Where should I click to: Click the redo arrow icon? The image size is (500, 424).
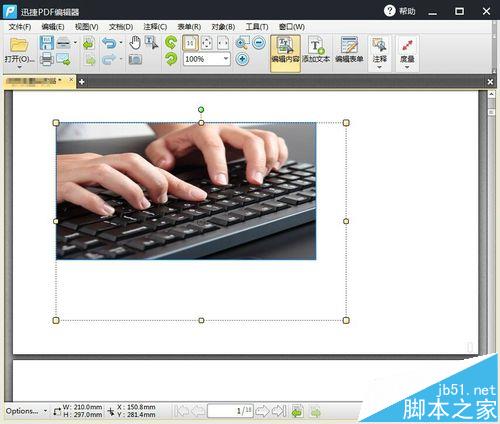pos(109,60)
